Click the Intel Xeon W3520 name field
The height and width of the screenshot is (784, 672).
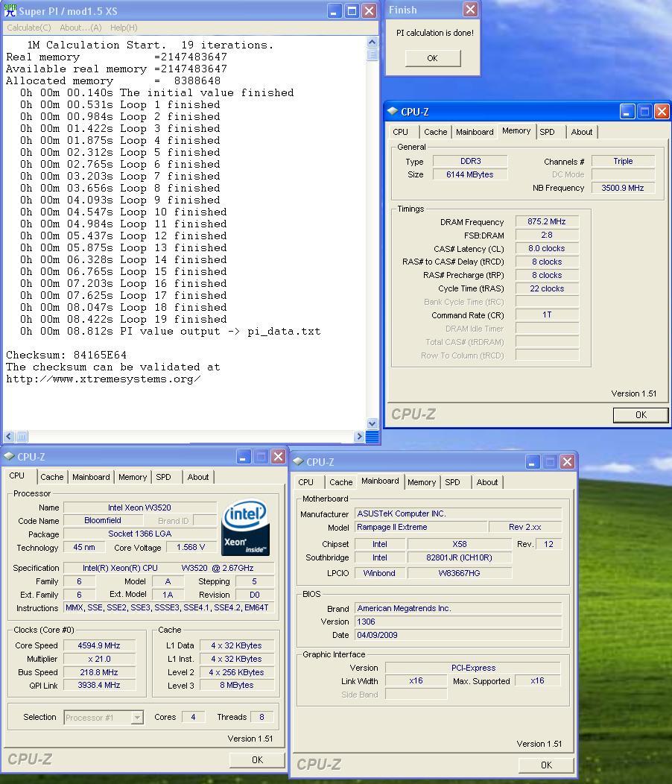[x=139, y=508]
